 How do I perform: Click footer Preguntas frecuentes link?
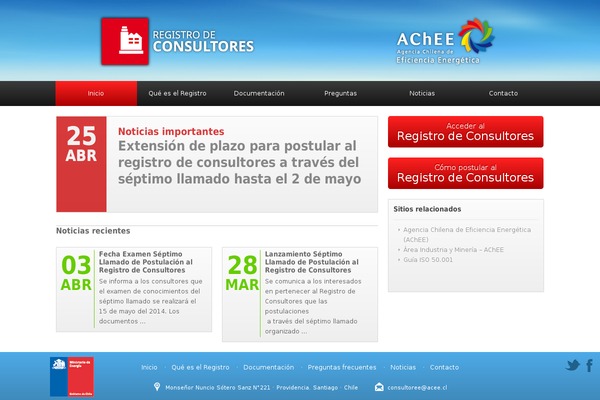click(342, 367)
